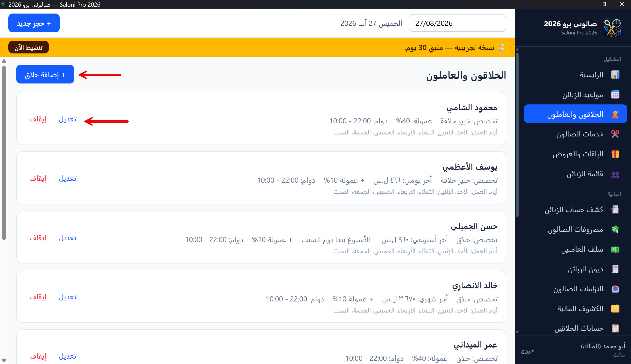Screen dimensions: 631x364
Task: Click sidebar scrollbar up arrow
Action: [x=517, y=50]
